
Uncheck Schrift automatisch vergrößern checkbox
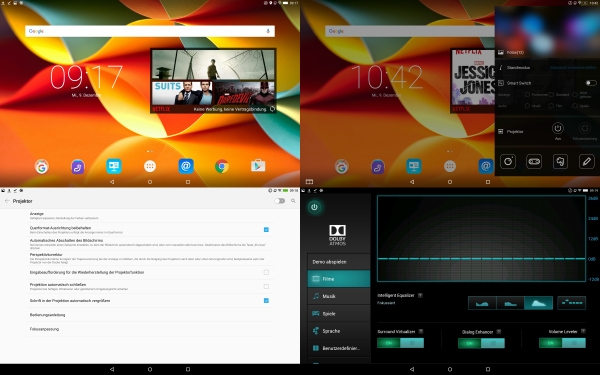click(266, 300)
